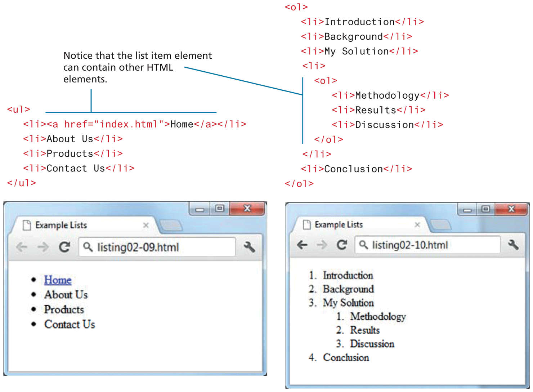Follow the Home link in the bulleted list
The height and width of the screenshot is (392, 533).
click(58, 280)
